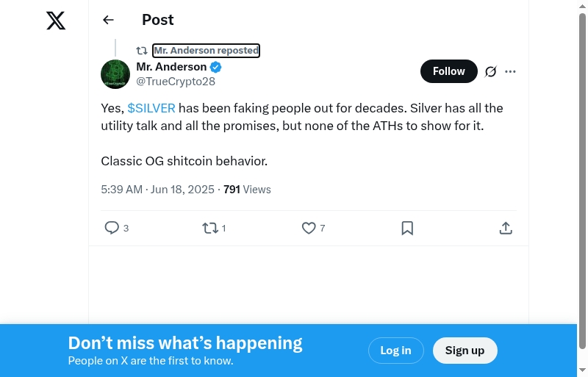The height and width of the screenshot is (377, 588).
Task: Click the @TrueCrypto28 handle
Action: 176,82
